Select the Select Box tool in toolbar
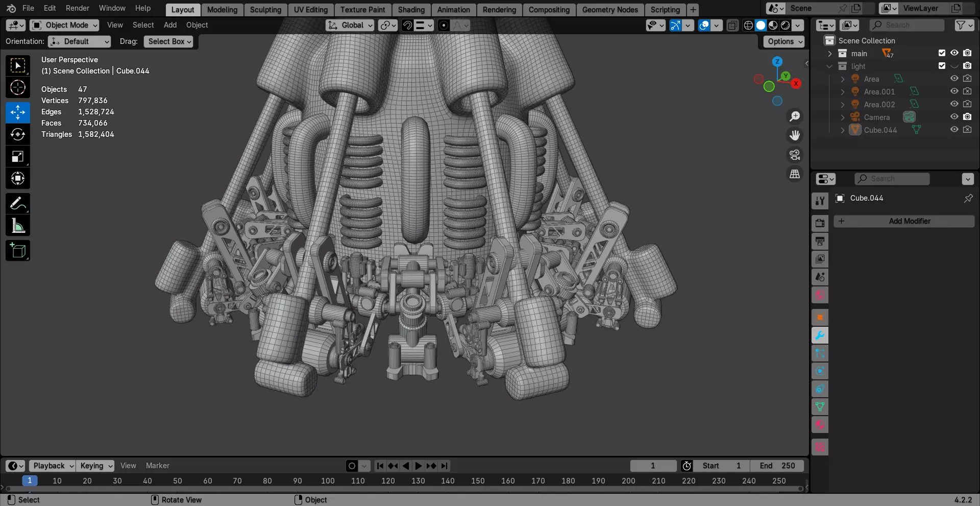980x506 pixels. (18, 65)
